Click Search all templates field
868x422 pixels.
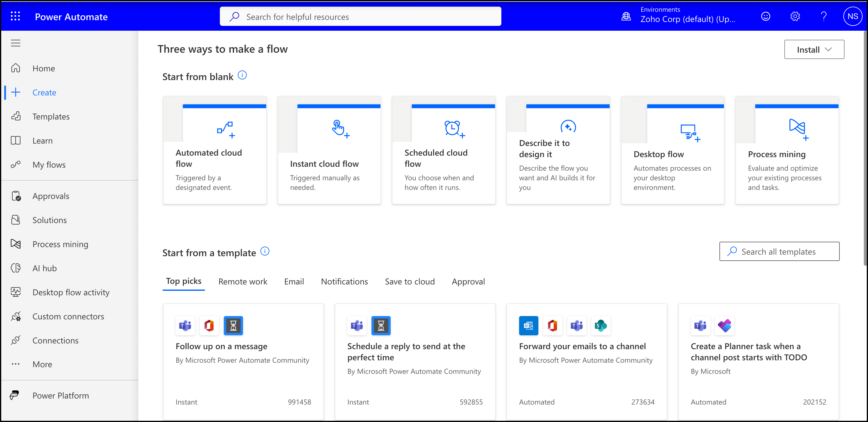(x=779, y=251)
